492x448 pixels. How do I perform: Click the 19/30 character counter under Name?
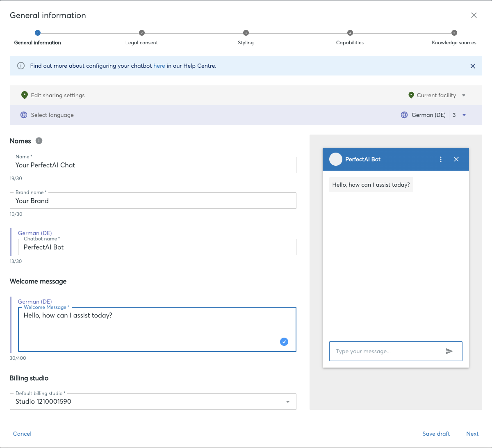[16, 178]
